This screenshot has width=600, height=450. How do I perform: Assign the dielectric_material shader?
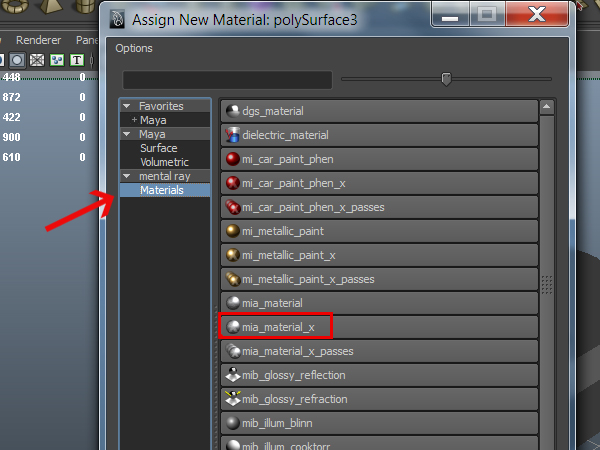[379, 135]
